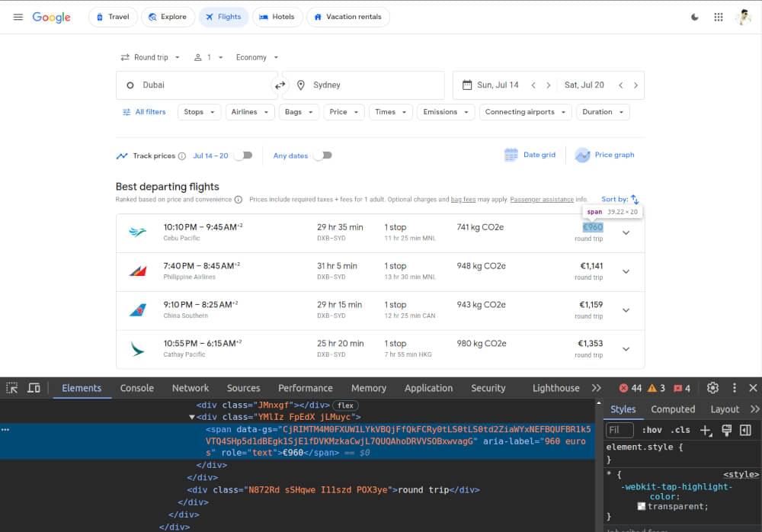Screen dimensions: 762x532
Task: Toggle the device toolbar in DevTools
Action: pos(34,388)
